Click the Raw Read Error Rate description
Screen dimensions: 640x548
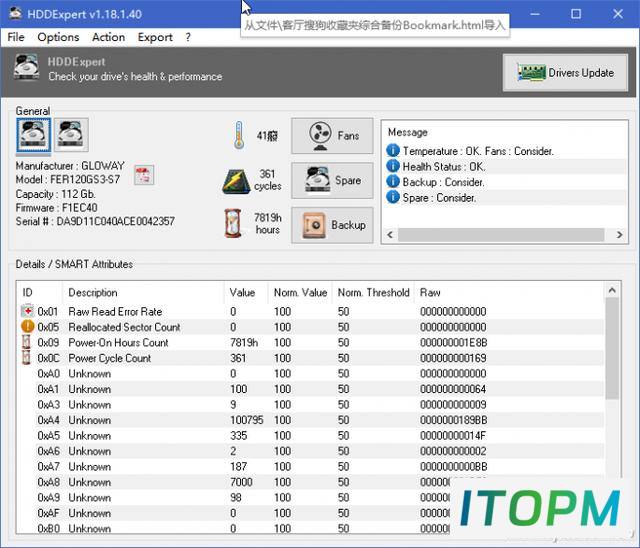(115, 312)
